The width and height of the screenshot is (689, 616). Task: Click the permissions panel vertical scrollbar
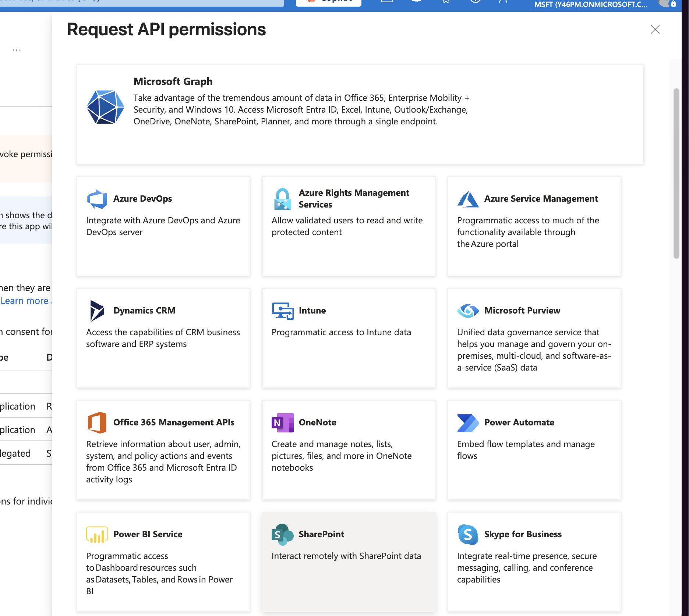tap(676, 173)
